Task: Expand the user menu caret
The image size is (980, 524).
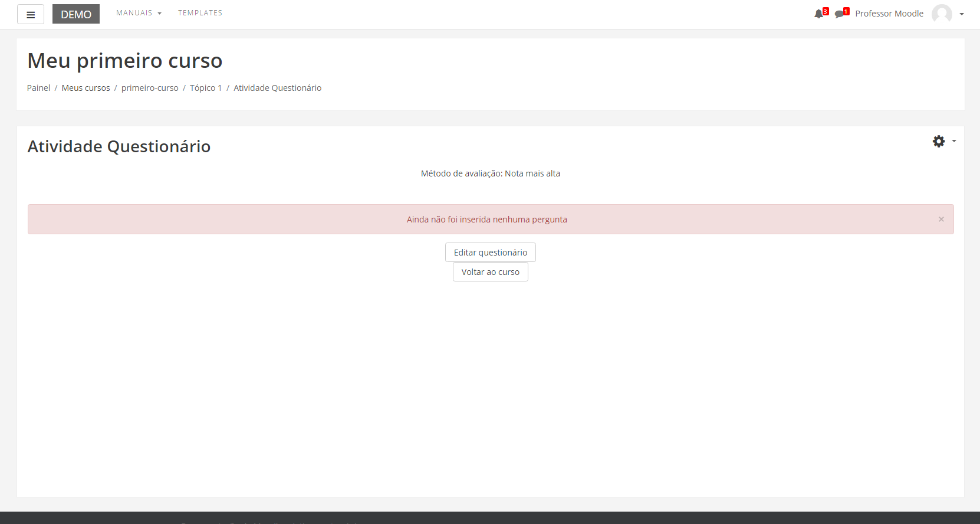Action: (x=962, y=14)
